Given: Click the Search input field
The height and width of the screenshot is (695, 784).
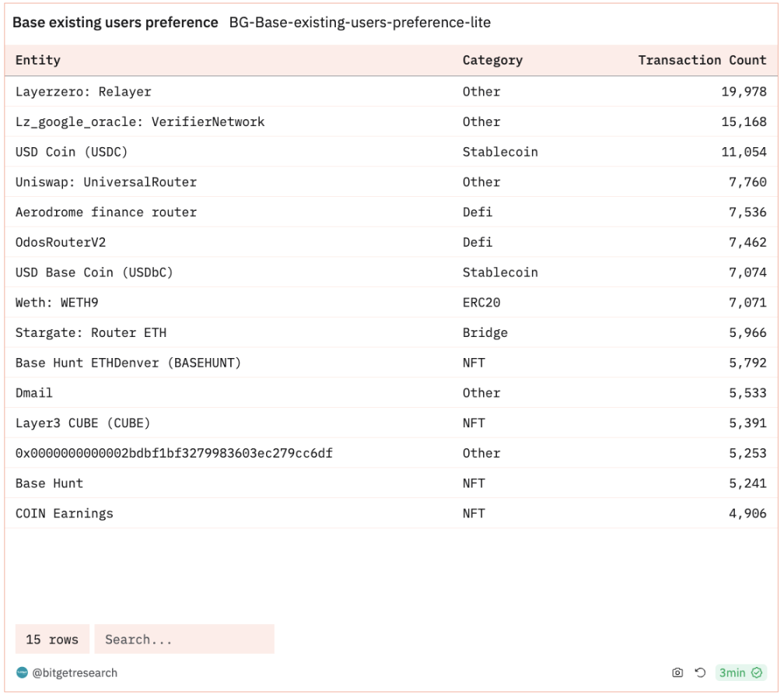Looking at the screenshot, I should (x=184, y=639).
